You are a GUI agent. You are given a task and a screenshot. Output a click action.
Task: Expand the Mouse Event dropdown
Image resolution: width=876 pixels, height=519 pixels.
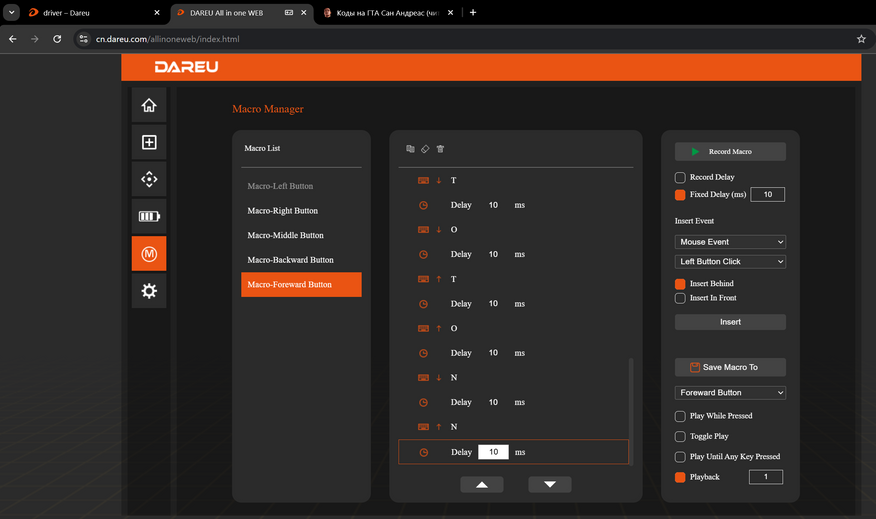click(730, 242)
